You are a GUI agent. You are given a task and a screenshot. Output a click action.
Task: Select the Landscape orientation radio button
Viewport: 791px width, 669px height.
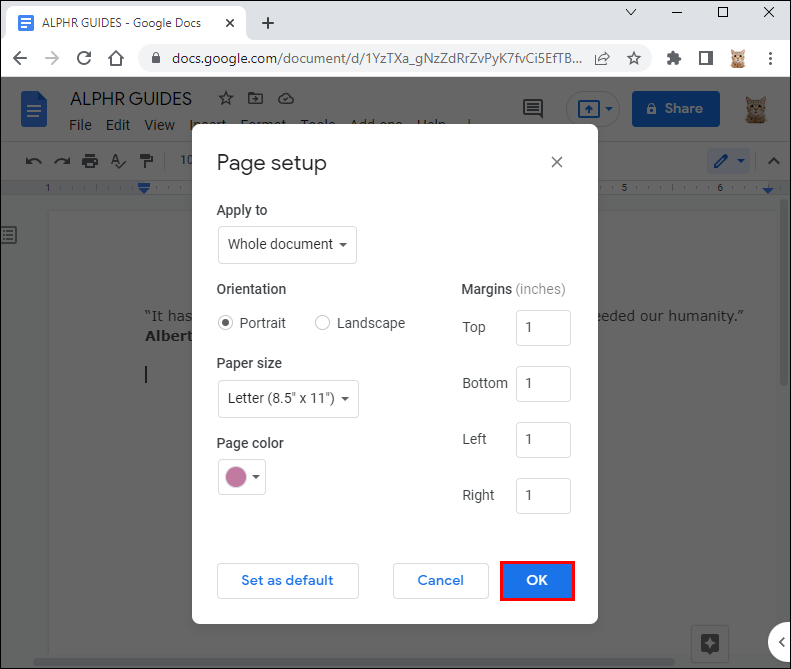point(322,323)
